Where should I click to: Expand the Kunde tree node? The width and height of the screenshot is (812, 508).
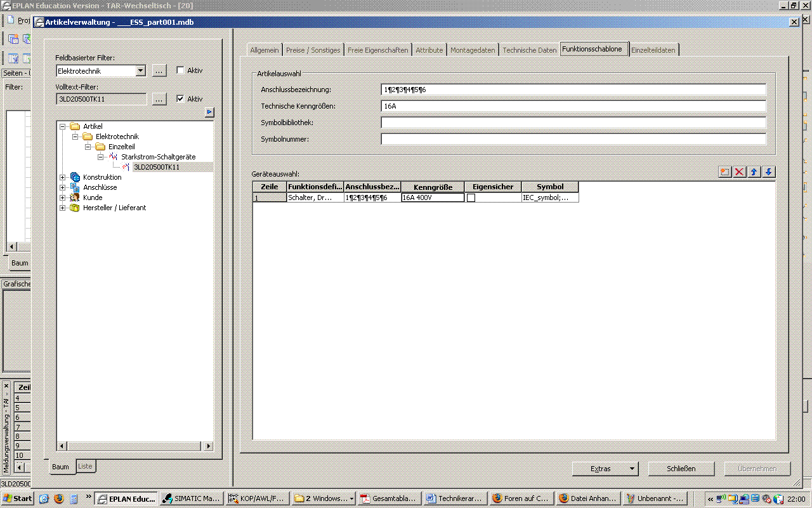[63, 198]
